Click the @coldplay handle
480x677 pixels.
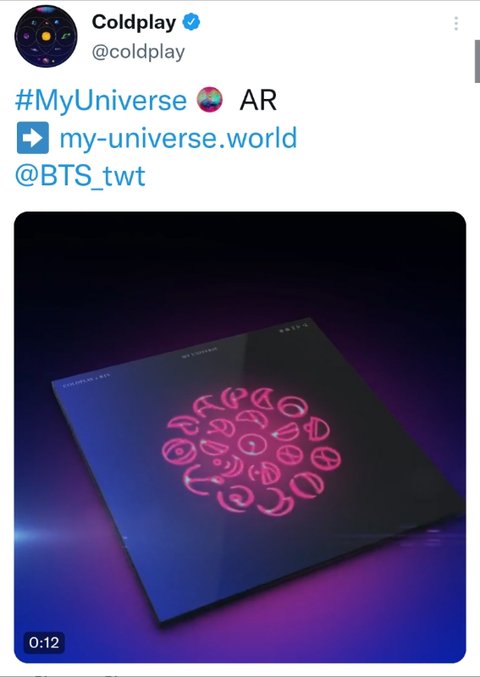click(138, 52)
